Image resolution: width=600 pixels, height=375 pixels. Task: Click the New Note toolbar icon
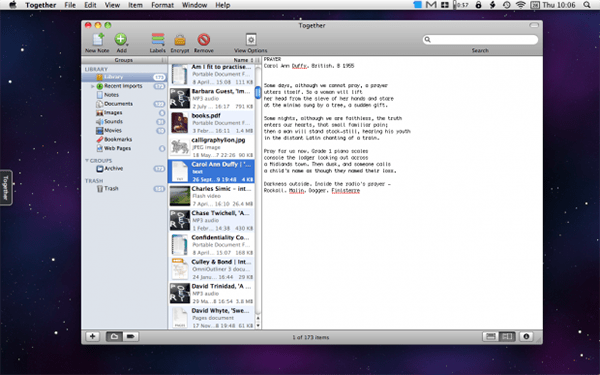click(x=98, y=39)
